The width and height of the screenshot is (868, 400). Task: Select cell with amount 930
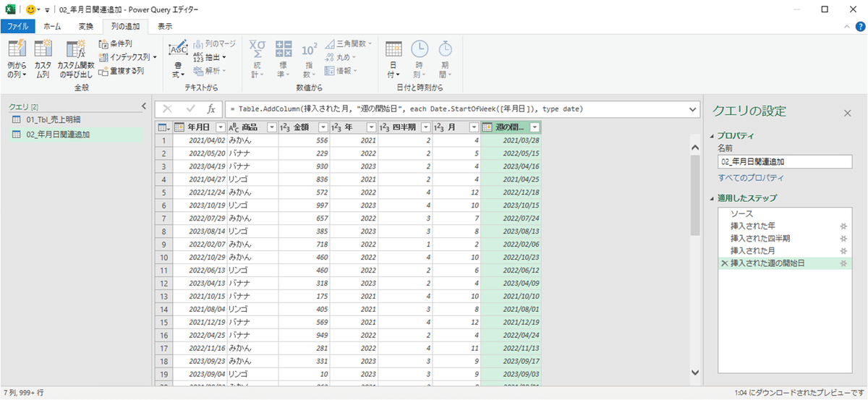click(x=303, y=166)
